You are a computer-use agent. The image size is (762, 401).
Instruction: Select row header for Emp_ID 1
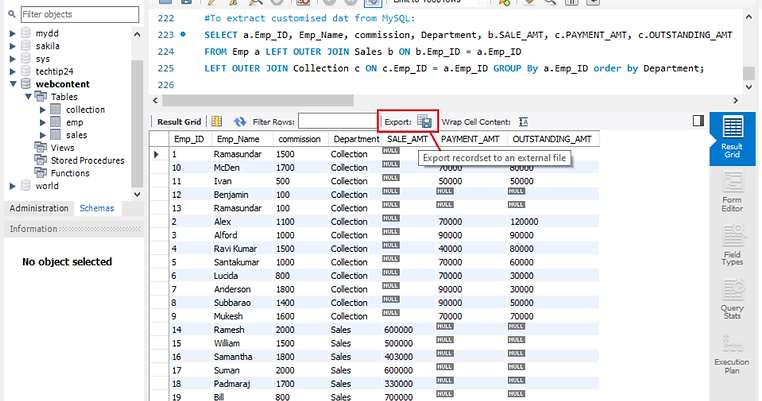(159, 154)
